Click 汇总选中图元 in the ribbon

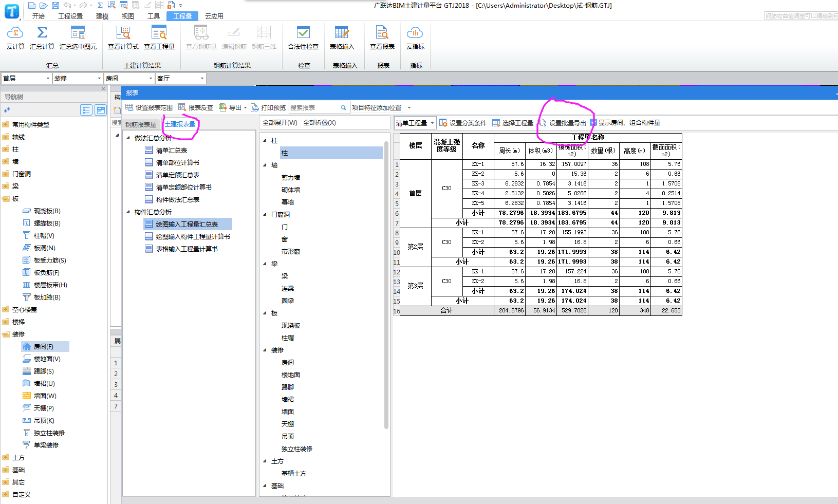pos(78,39)
